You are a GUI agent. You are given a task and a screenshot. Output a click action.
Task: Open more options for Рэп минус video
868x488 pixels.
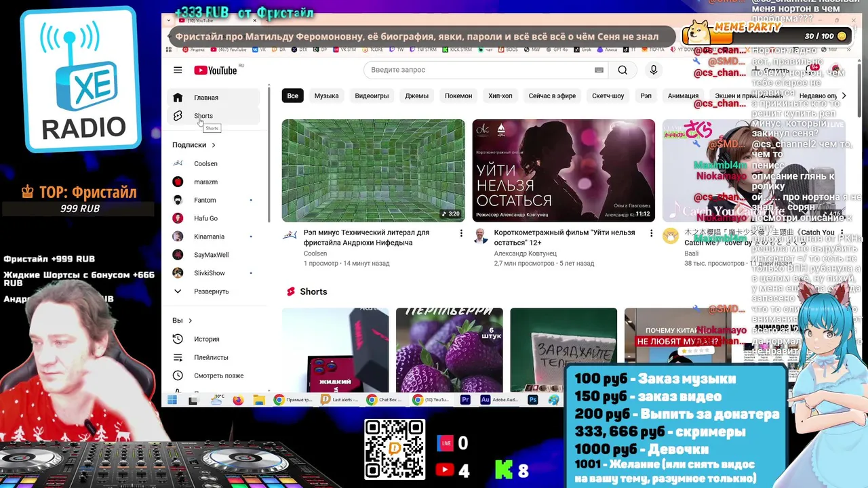(x=461, y=233)
